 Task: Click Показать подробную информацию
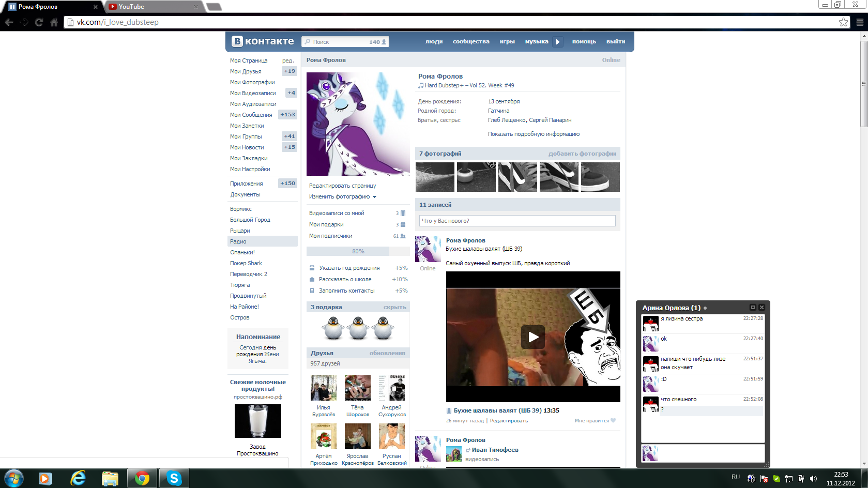[x=534, y=134]
